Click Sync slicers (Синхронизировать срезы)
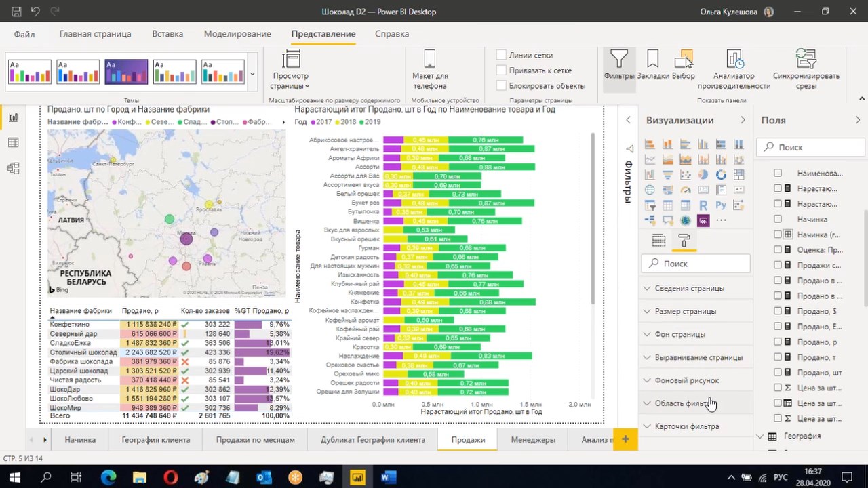868x488 pixels. click(x=806, y=70)
